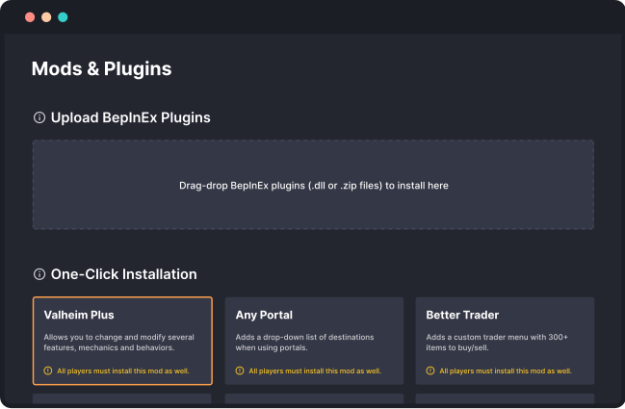Maximize the window using the green button
This screenshot has height=409, width=625.
[x=63, y=17]
